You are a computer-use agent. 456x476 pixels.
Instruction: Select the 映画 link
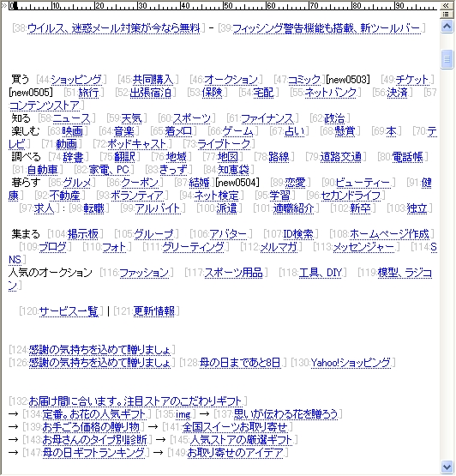[x=73, y=131]
